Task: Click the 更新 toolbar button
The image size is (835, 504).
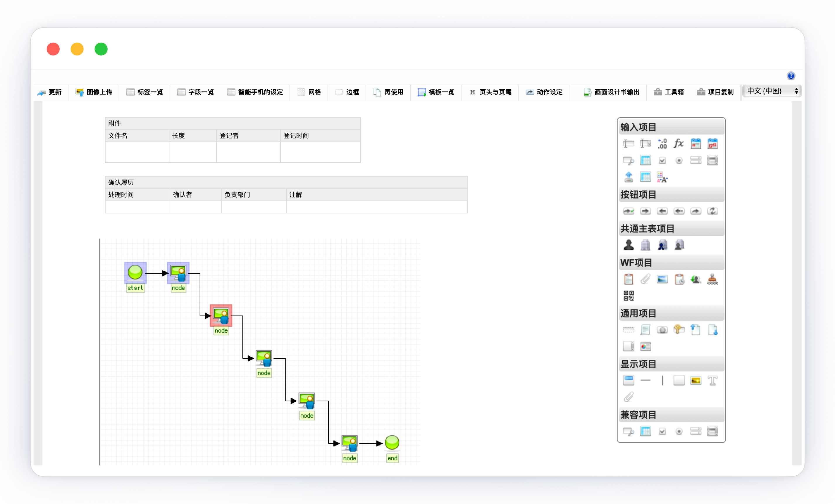Action: tap(50, 92)
